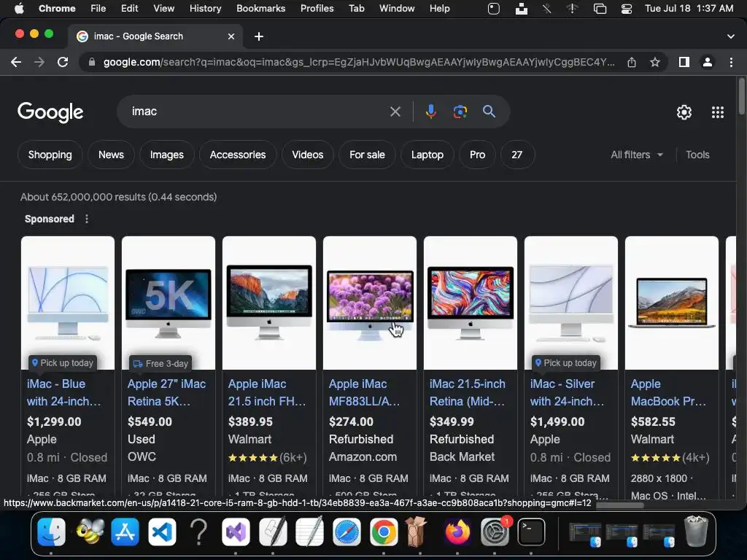
Task: Open macOS Control Center icon
Action: click(627, 9)
